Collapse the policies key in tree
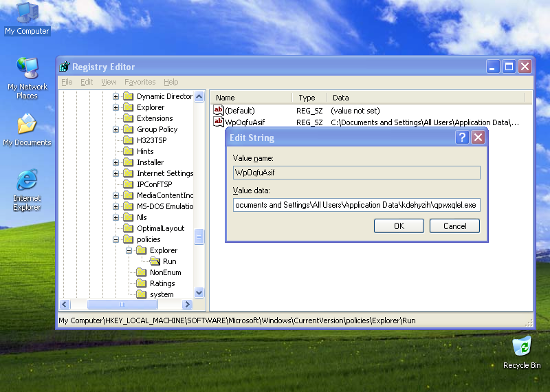This screenshot has width=550, height=392. click(x=116, y=239)
